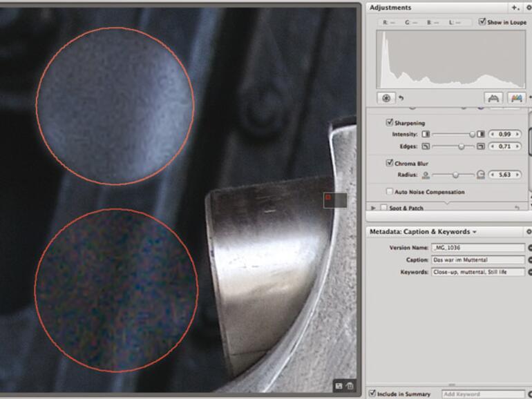Click the low intensity icon left of the Intensity slider
Screen dimensions: 532x399
pos(426,134)
